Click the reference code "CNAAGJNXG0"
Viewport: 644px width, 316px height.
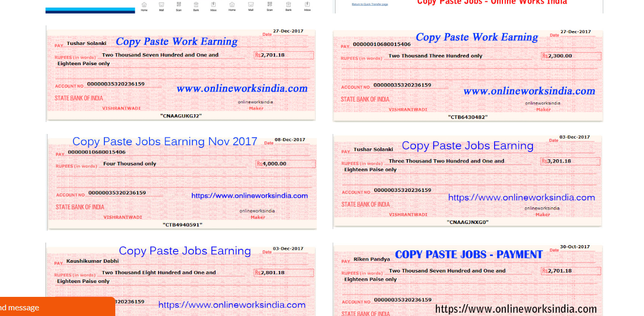coord(468,222)
